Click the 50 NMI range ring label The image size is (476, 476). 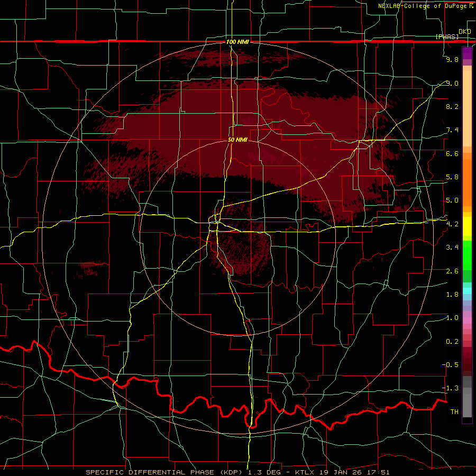click(x=237, y=140)
